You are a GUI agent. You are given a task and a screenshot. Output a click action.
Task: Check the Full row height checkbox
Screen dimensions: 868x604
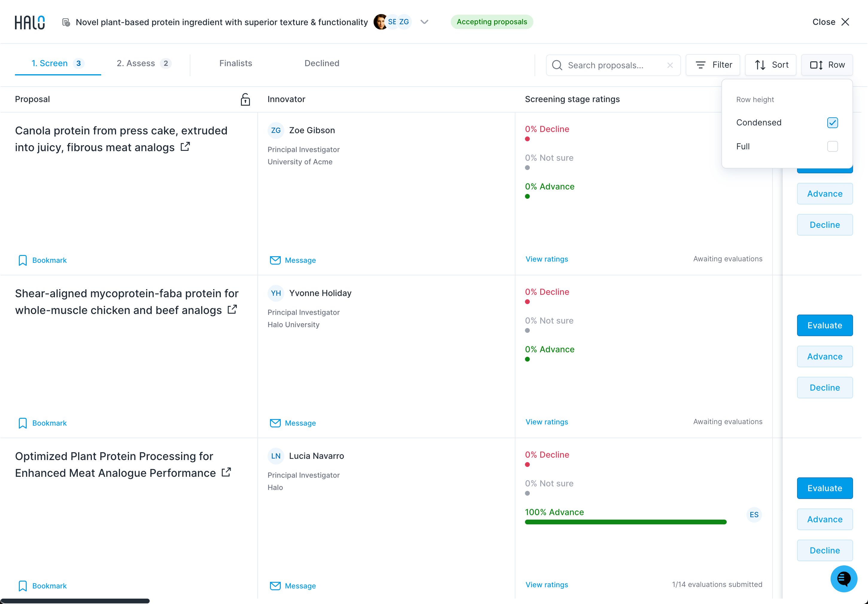(x=832, y=146)
